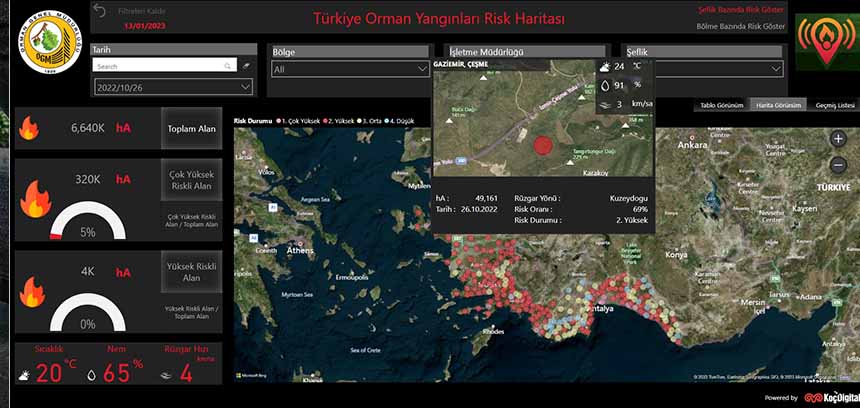This screenshot has width=860, height=408.
Task: Click the KoçDigital logo
Action: pyautogui.click(x=832, y=398)
